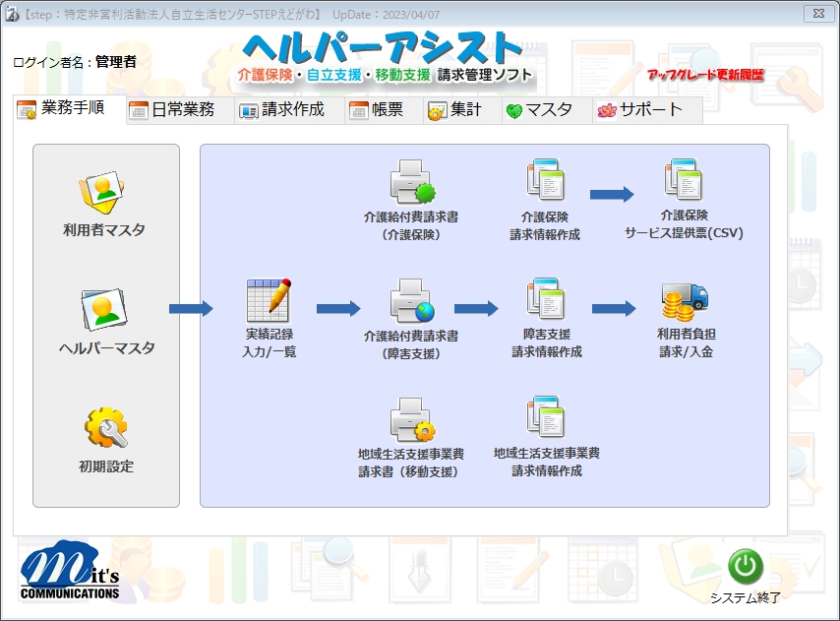This screenshot has width=840, height=621.
Task: Open 介護保険 請求情報作成 document icon
Action: tap(545, 179)
